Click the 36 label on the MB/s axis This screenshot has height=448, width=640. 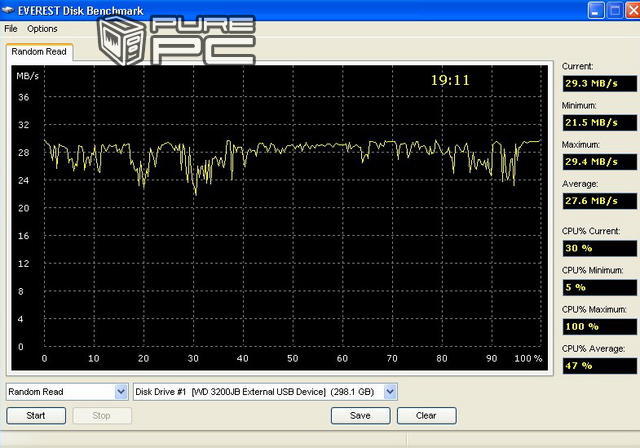pyautogui.click(x=24, y=97)
